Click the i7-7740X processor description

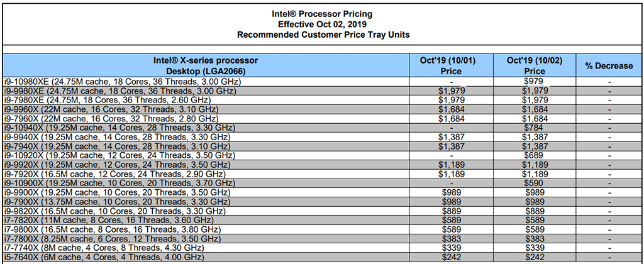click(x=103, y=246)
